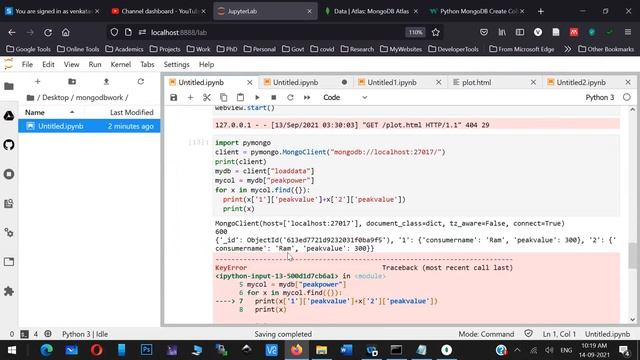Viewport: 640px width, 360px height.
Task: Reload the page in Firefox
Action: (x=48, y=32)
